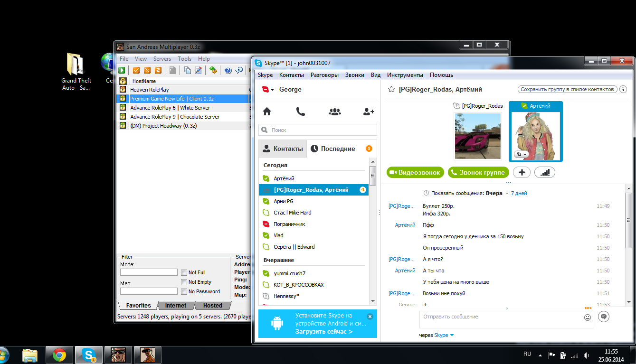Viewport: 636px width, 364px height.
Task: Click the '7 дней' message history link
Action: [x=519, y=193]
